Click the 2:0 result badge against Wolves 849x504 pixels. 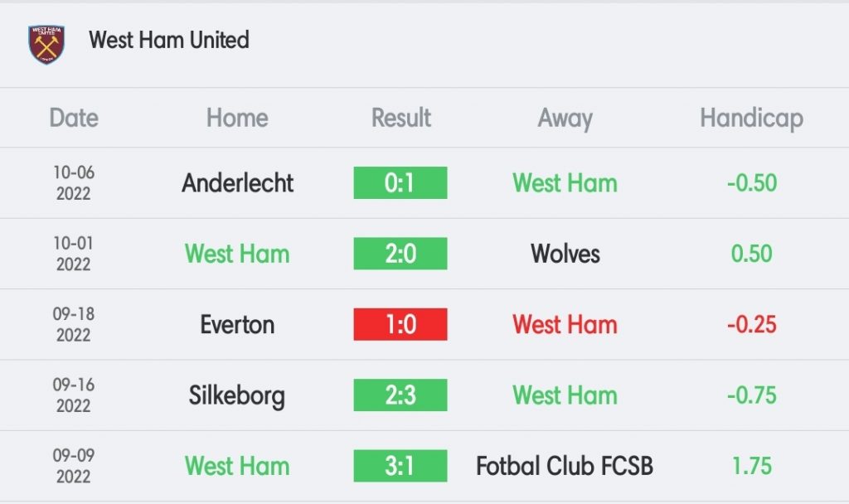(400, 254)
